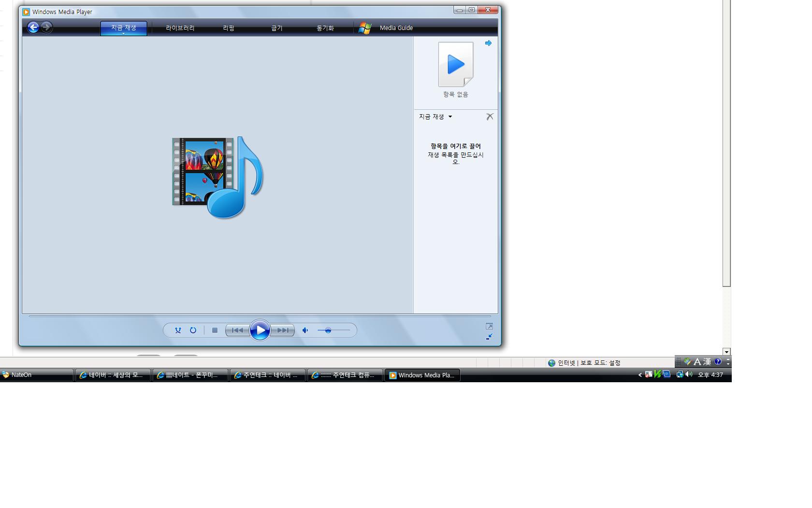This screenshot has height=508, width=812.
Task: Click the browser vertical scrollbar thumb
Action: (726, 143)
